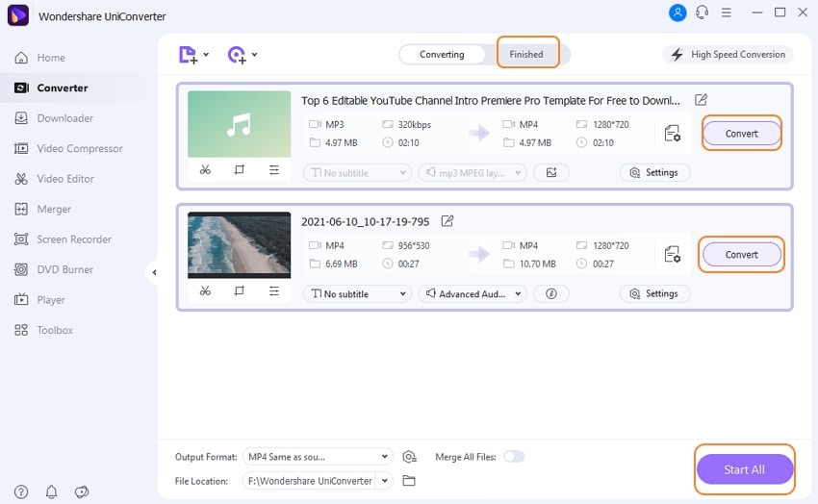The height and width of the screenshot is (504, 818).
Task: Convert the Top 6 Editable YouTube file
Action: [x=741, y=134]
